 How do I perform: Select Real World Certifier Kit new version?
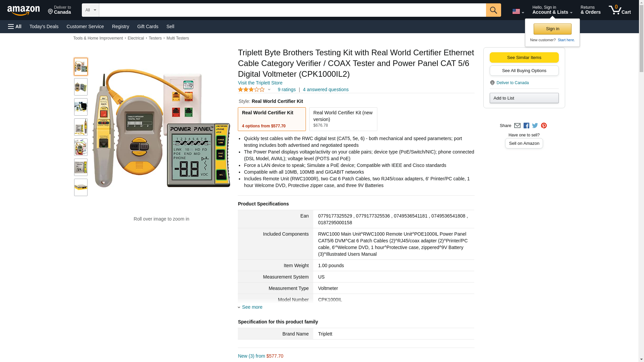coord(343,119)
